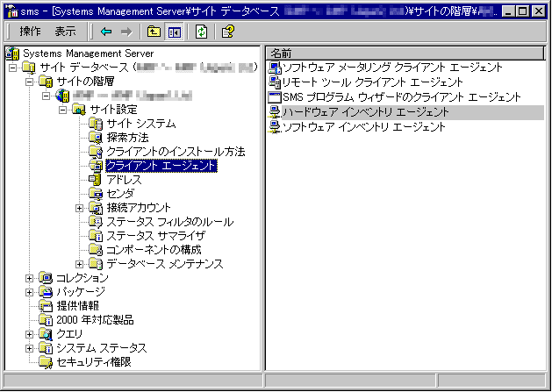Screen dimensions: 552x392
Task: Collapse the サイトの階層 node
Action: click(30, 82)
